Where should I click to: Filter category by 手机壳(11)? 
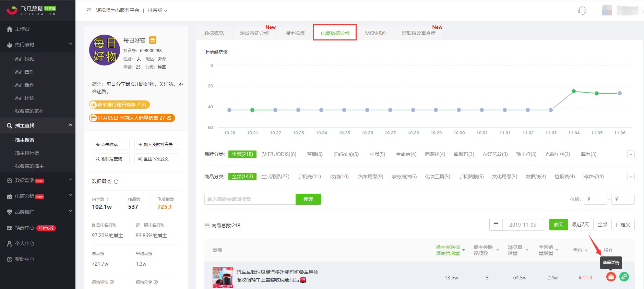pyautogui.click(x=309, y=177)
